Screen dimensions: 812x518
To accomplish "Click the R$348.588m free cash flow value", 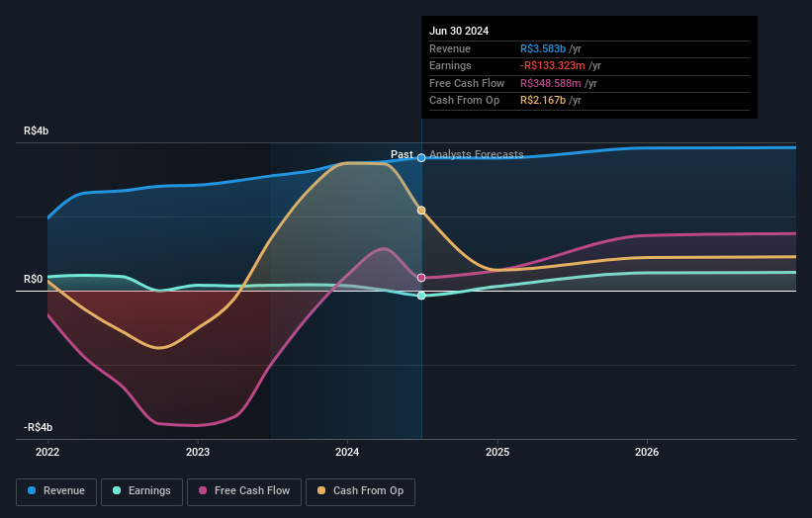I will coord(551,83).
